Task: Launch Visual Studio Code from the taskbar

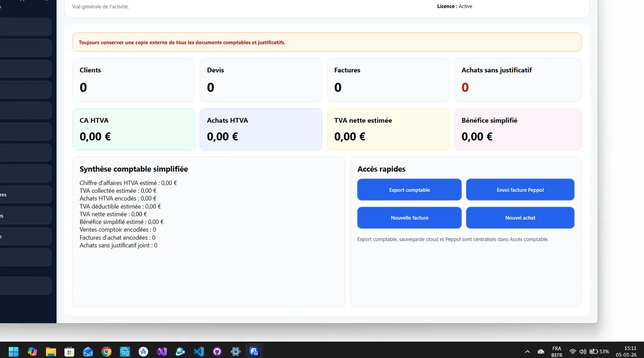Action: coord(199,352)
